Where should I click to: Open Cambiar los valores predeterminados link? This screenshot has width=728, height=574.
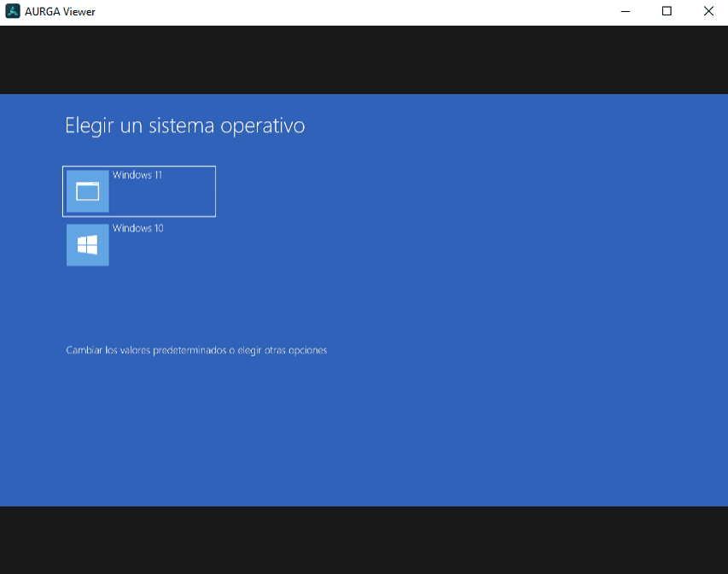196,350
